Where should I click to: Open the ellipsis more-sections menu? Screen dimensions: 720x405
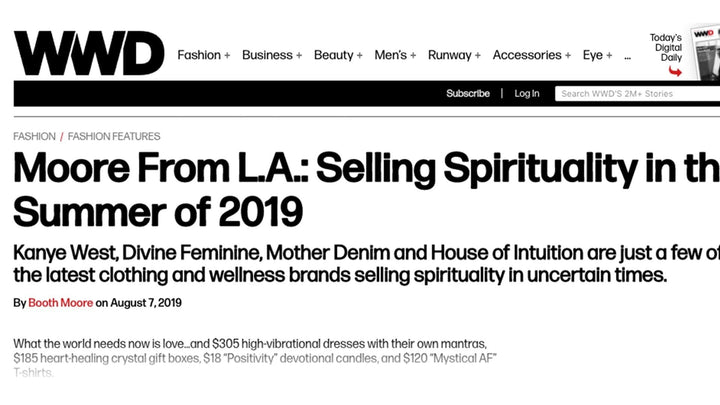click(627, 56)
